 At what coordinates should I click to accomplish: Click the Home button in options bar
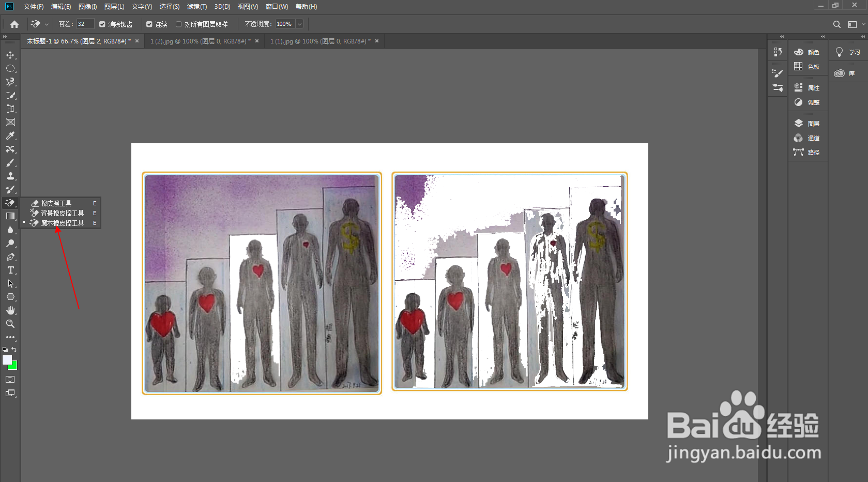(14, 24)
